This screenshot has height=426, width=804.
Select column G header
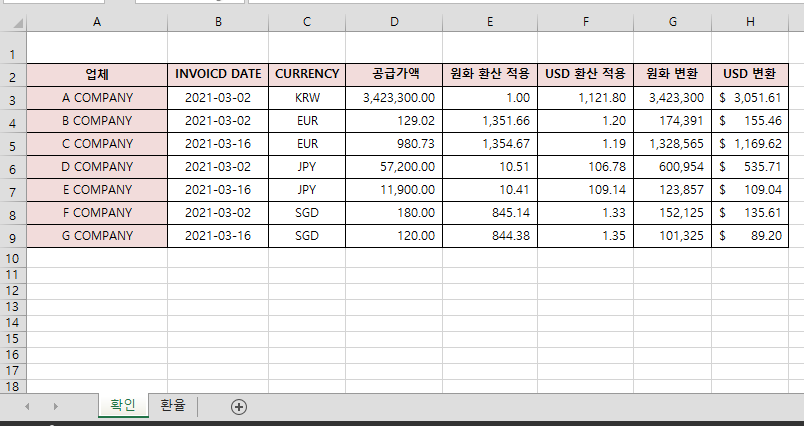672,22
